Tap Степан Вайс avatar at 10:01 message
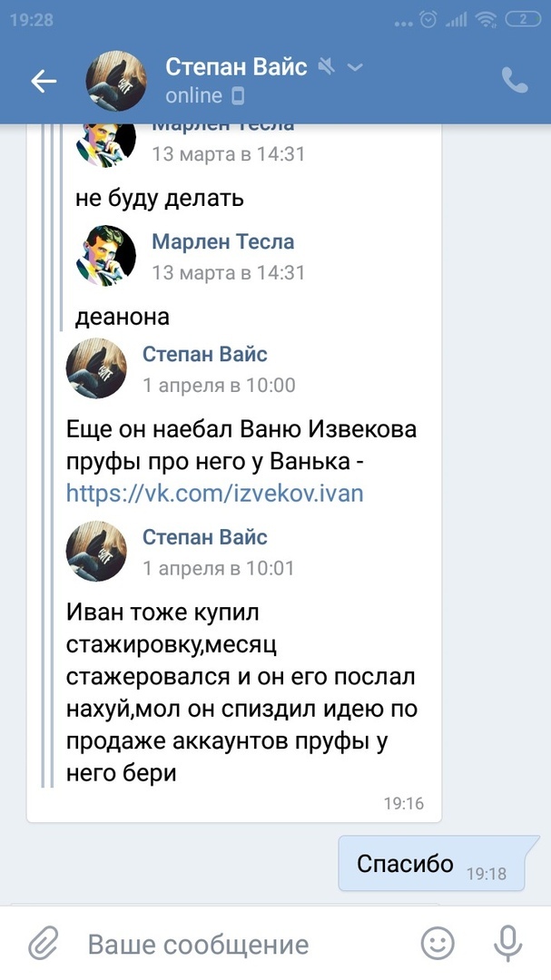This screenshot has width=551, height=980. (96, 551)
